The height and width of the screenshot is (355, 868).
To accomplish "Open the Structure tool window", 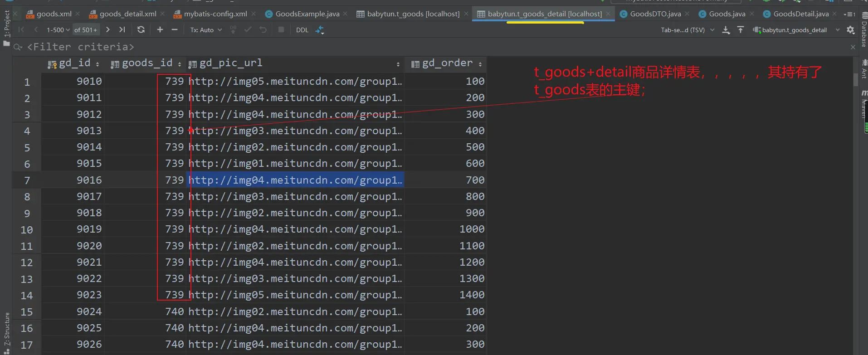I will coord(6,333).
